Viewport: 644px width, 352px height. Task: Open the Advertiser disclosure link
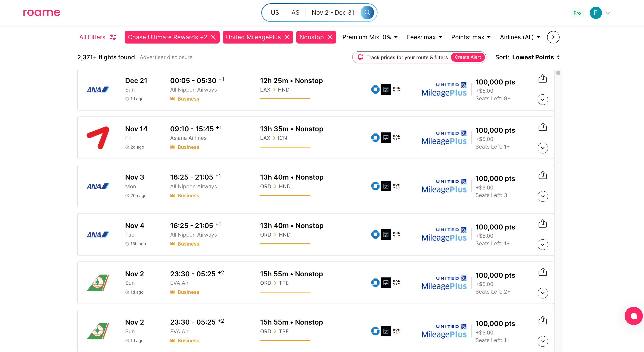pos(166,57)
